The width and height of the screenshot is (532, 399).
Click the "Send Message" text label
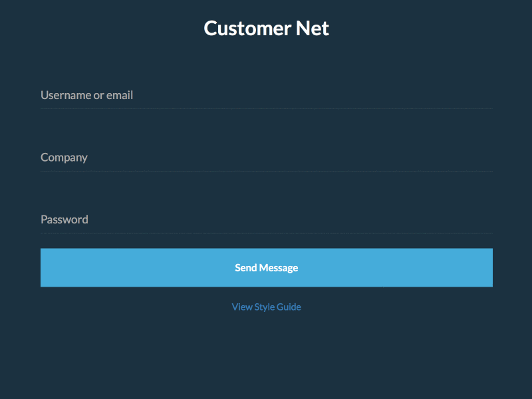click(266, 268)
